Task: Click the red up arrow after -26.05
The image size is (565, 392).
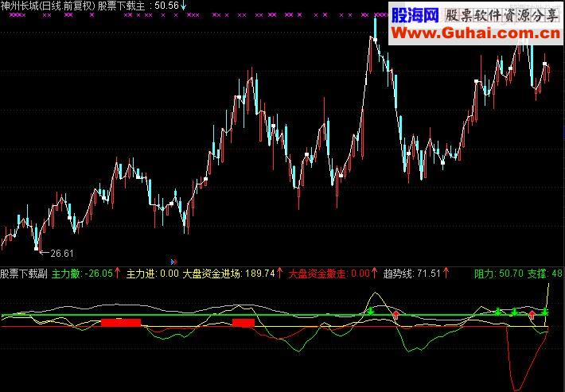Action: click(117, 274)
